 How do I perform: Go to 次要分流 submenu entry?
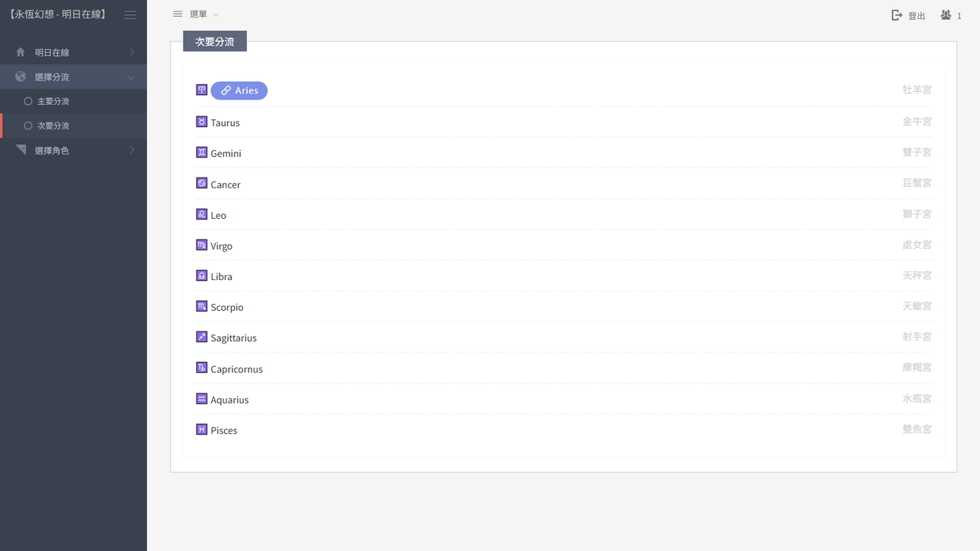[73, 126]
